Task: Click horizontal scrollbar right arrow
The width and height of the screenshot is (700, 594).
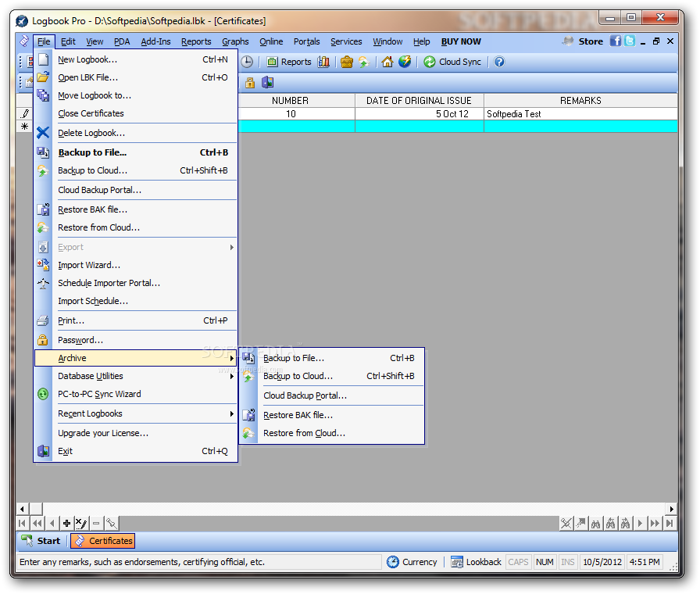Action: (671, 509)
